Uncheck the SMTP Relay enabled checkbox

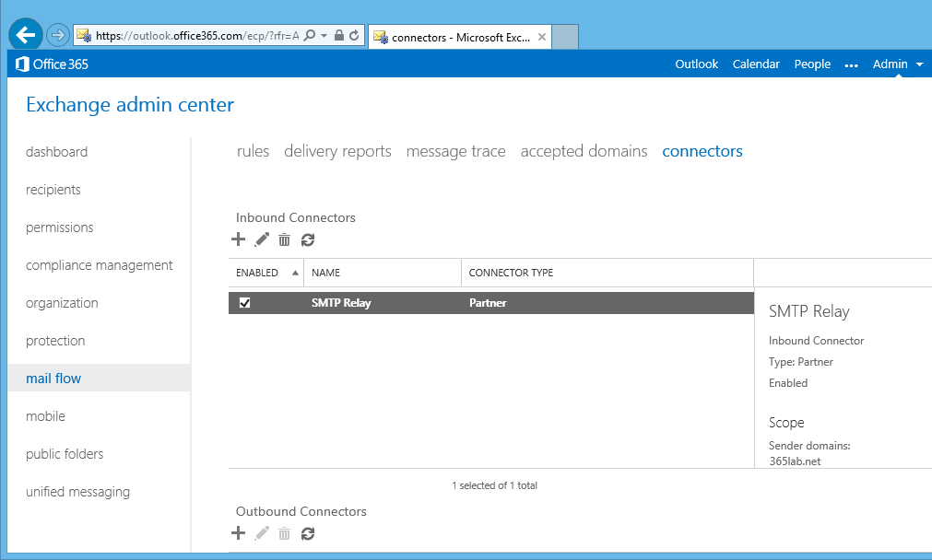tap(244, 303)
